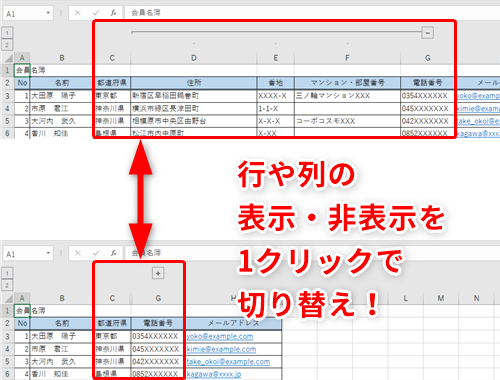Collapse column group with minus button
Image resolution: width=500 pixels, height=380 pixels.
pos(427,33)
